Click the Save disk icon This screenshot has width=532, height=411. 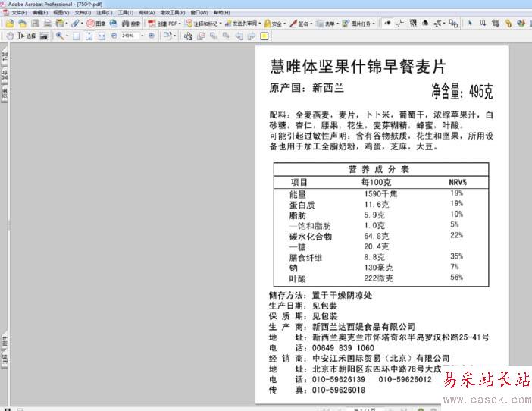pyautogui.click(x=35, y=24)
